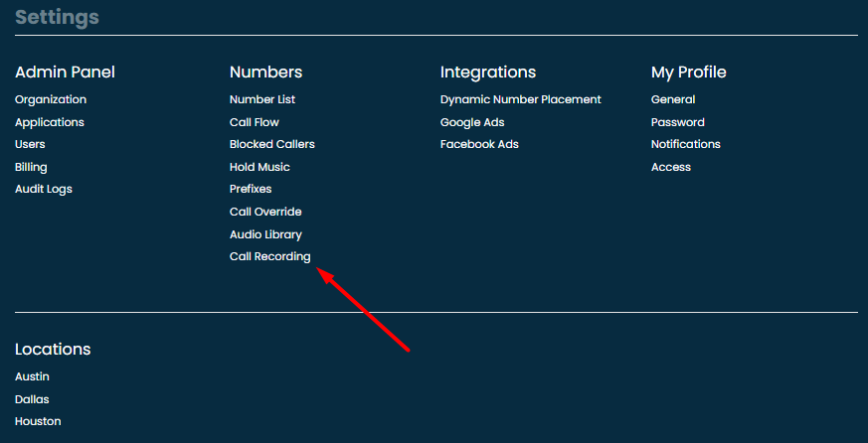Click Call Recording link
Image resolution: width=868 pixels, height=443 pixels.
(270, 256)
